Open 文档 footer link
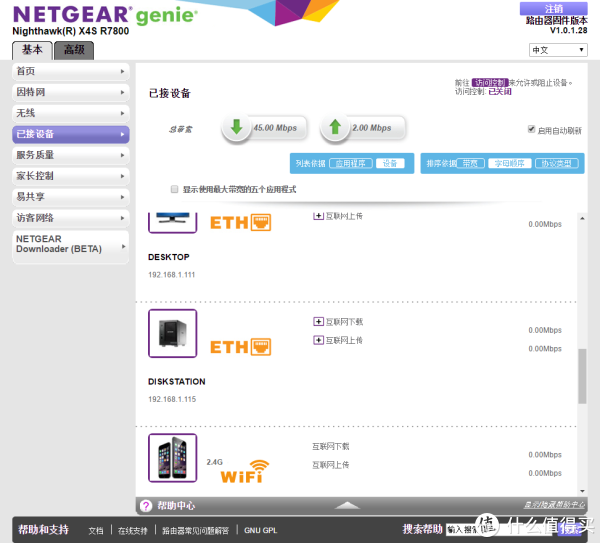600x543 pixels. 96,530
